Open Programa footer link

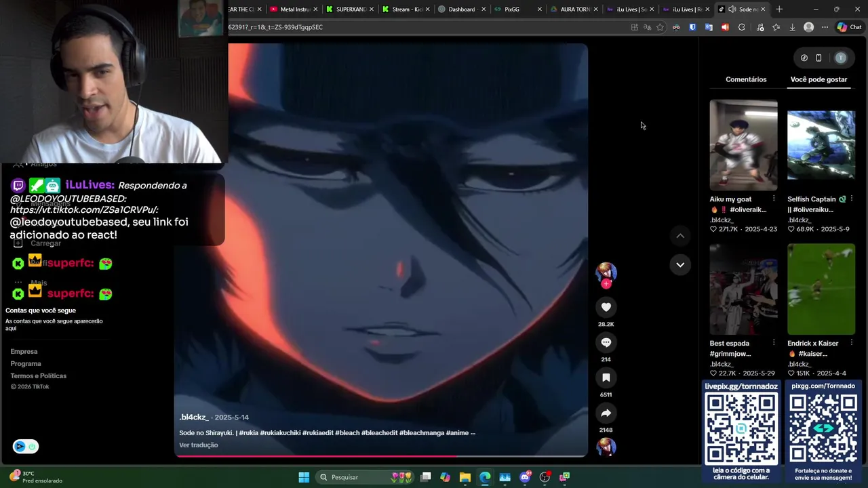point(26,364)
